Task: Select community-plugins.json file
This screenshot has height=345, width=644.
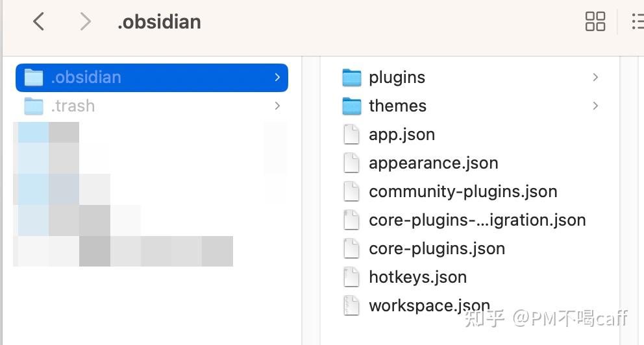Action: pos(462,191)
